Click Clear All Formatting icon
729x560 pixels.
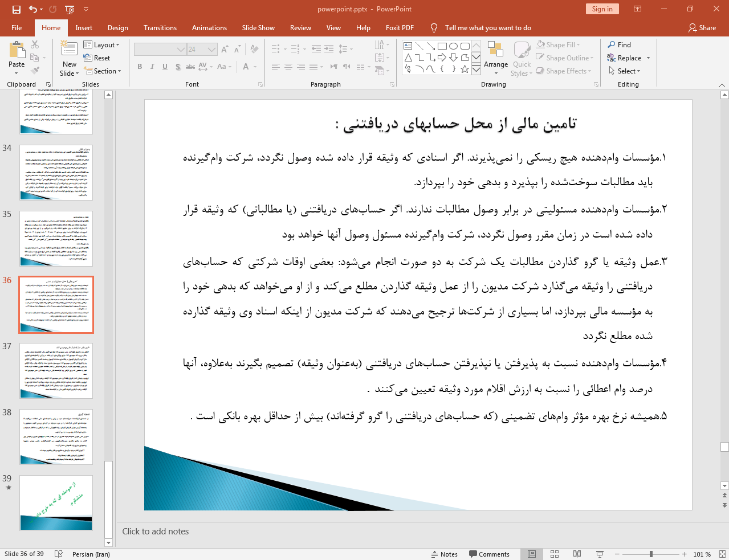click(254, 50)
